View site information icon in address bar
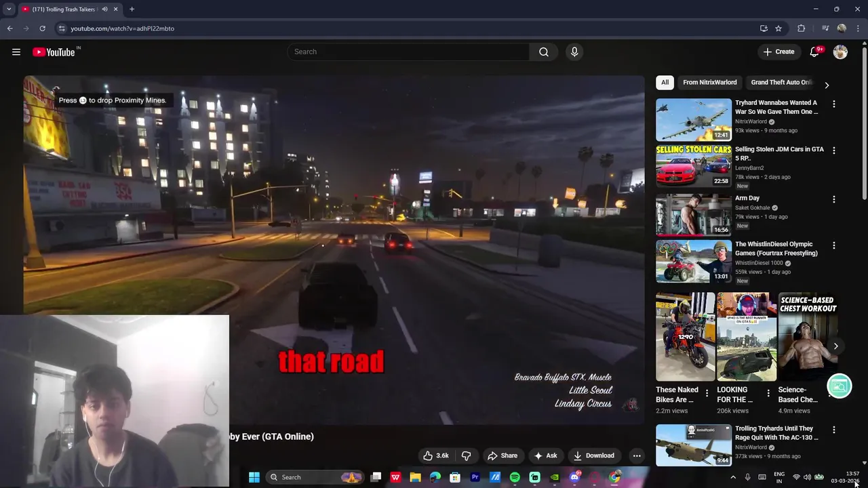868x488 pixels. pyautogui.click(x=62, y=28)
